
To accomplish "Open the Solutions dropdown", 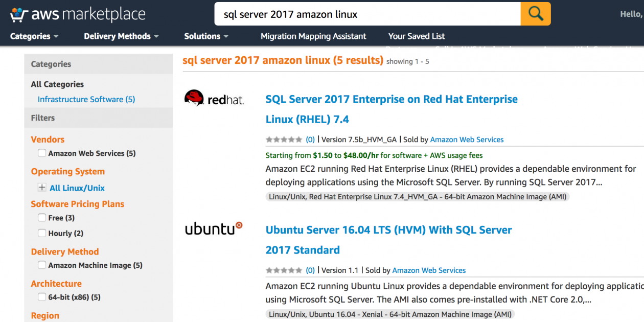I will [x=206, y=36].
